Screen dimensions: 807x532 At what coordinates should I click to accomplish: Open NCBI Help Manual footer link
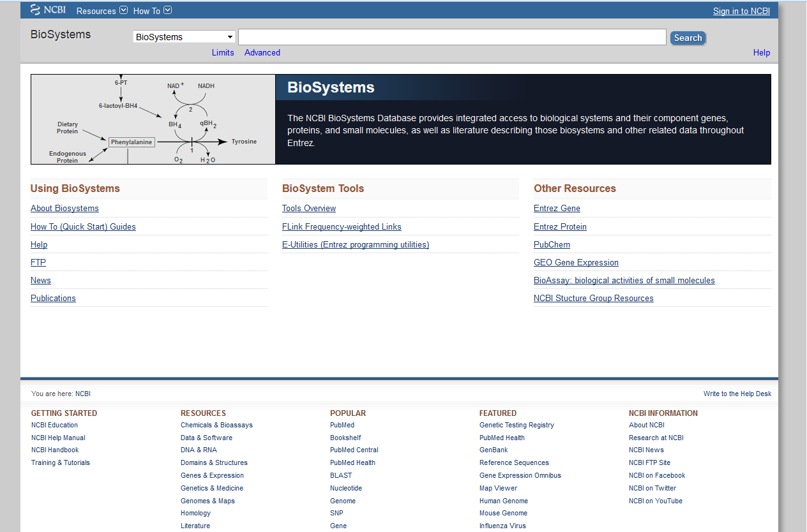tap(58, 438)
